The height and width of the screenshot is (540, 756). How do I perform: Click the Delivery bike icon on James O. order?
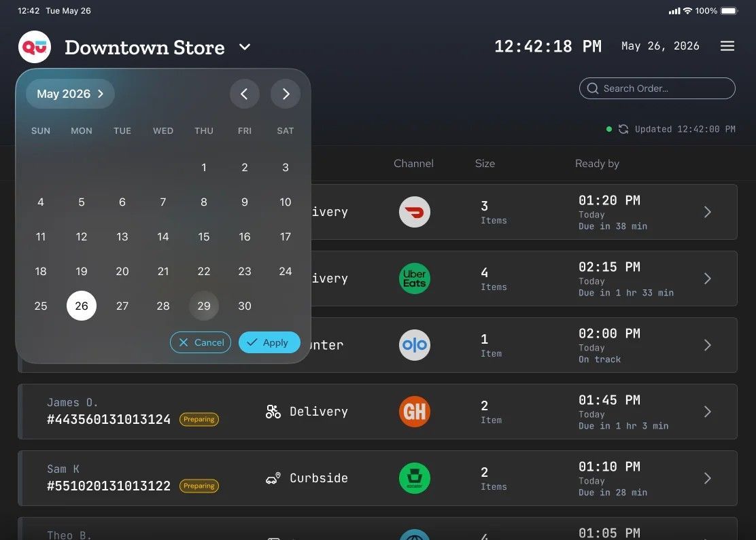point(273,412)
